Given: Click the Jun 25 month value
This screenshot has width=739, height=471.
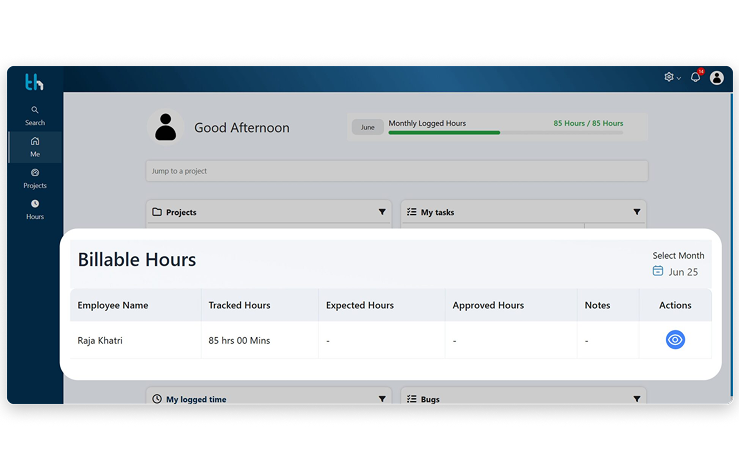Looking at the screenshot, I should [683, 272].
